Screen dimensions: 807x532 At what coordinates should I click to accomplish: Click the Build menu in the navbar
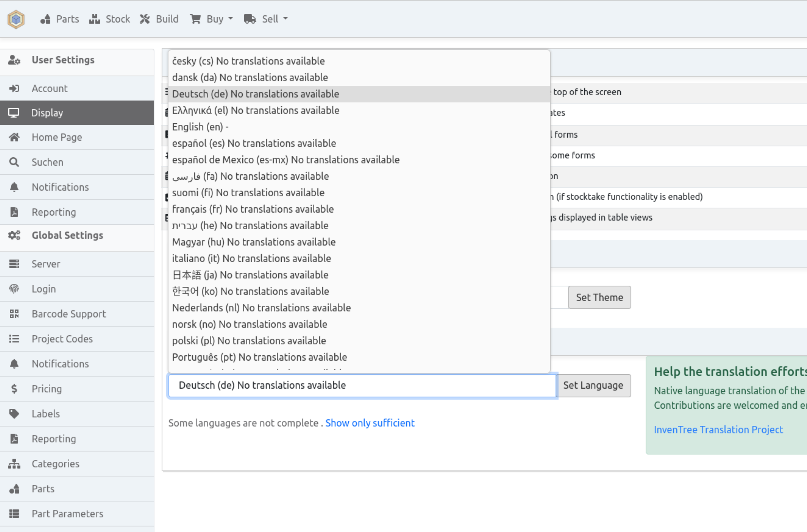click(159, 19)
